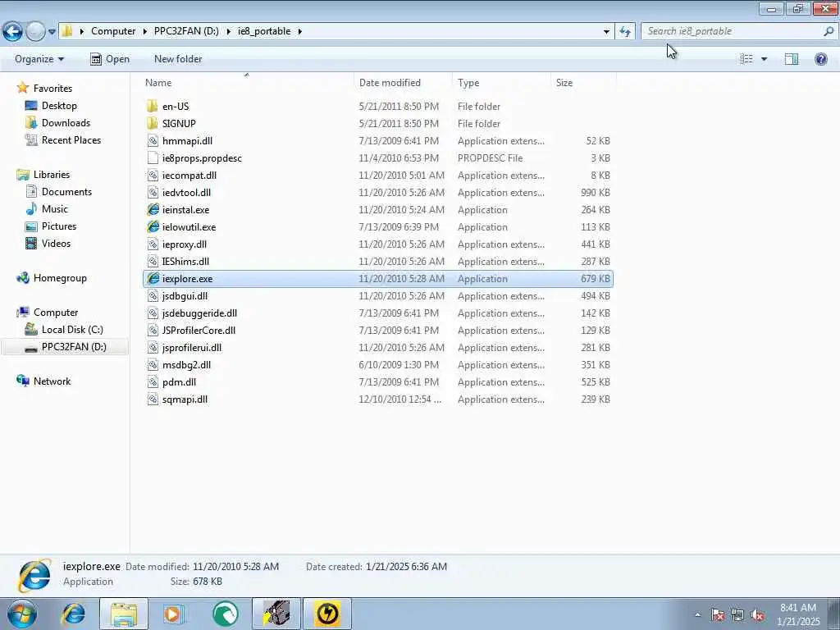
Task: Click the refresh button beside address bar
Action: (624, 32)
